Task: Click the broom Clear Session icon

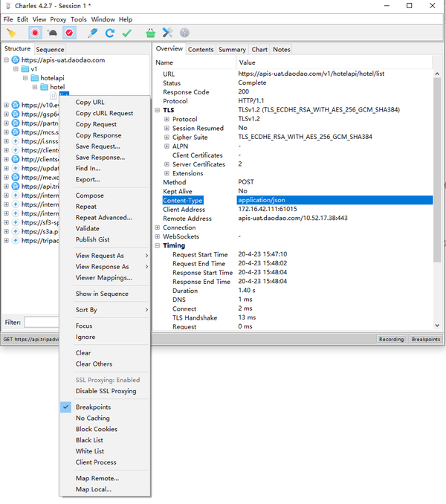Action: click(12, 33)
